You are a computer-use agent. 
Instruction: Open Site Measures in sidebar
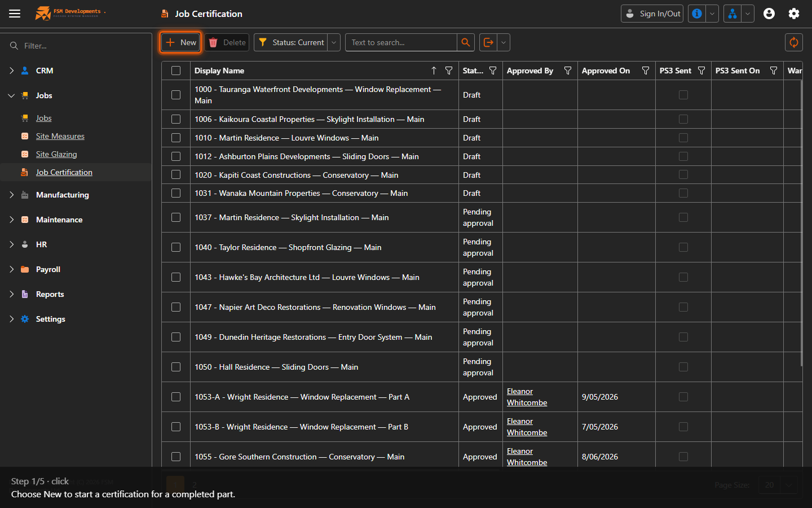point(60,136)
